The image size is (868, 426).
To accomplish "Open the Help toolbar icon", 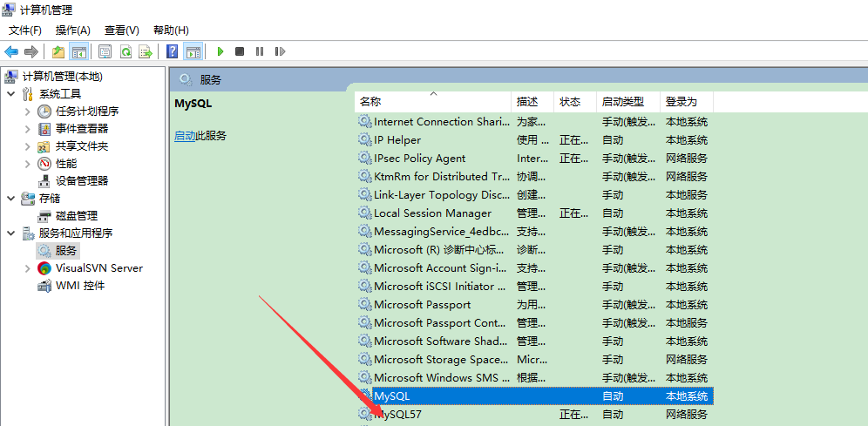I will [x=173, y=51].
